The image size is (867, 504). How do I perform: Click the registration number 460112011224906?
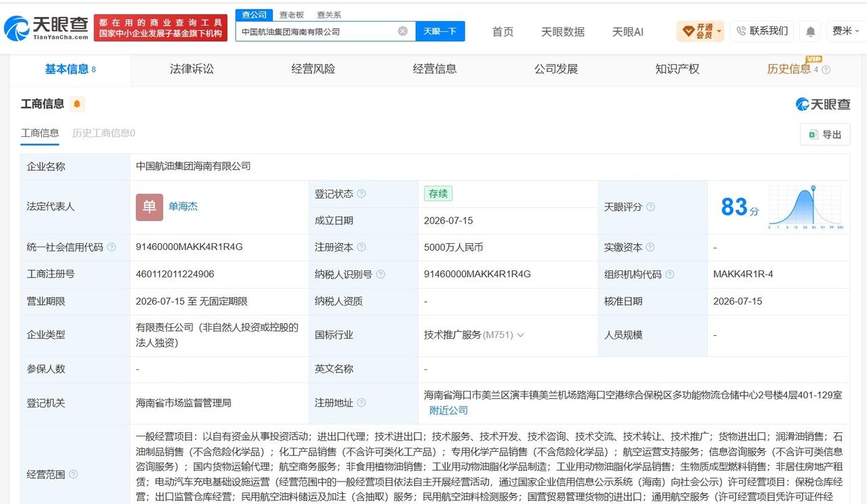coord(175,274)
